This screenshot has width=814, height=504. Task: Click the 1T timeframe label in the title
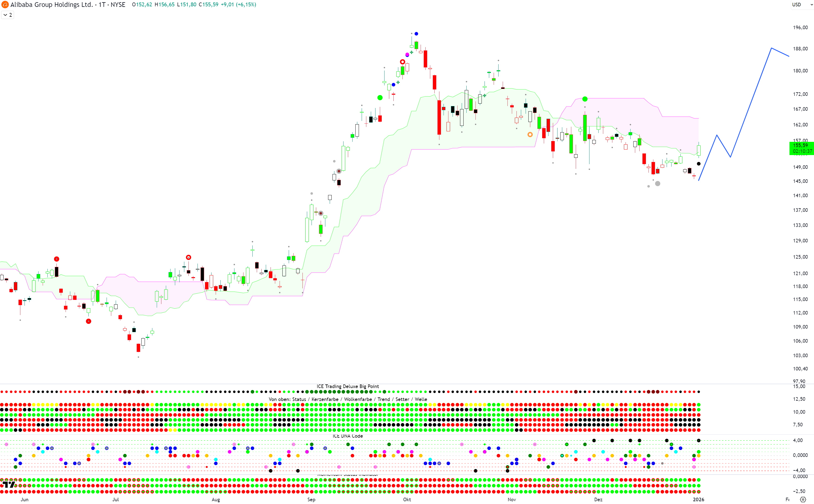102,5
